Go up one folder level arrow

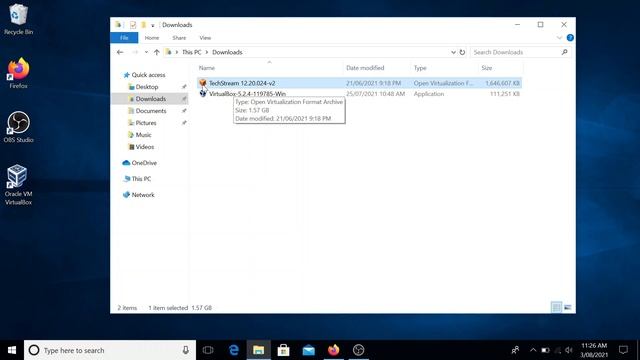pyautogui.click(x=157, y=52)
